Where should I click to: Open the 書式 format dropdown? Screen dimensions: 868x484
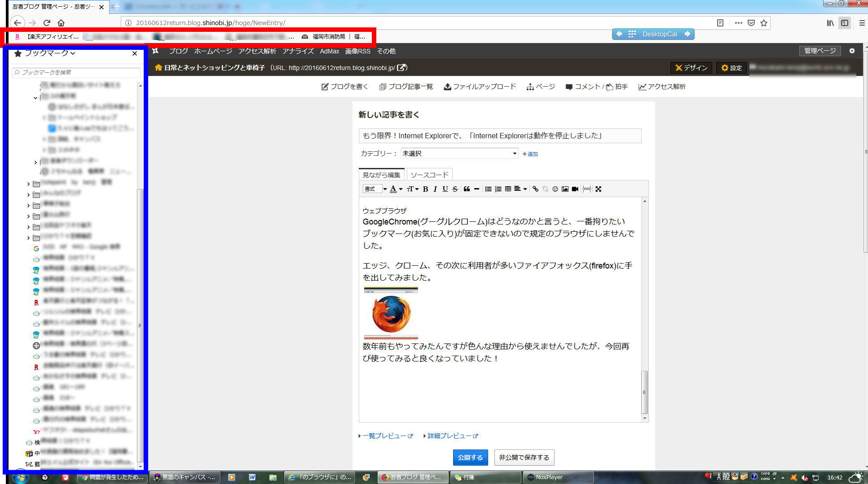tap(375, 189)
